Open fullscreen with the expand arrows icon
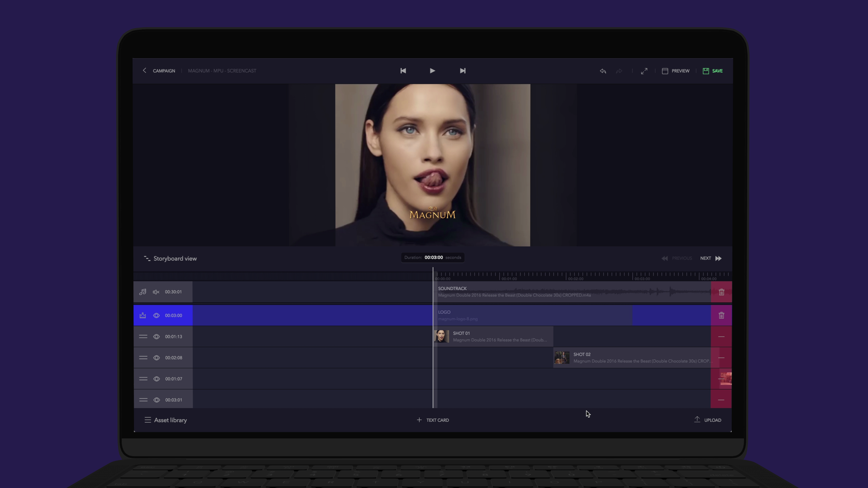Screen dimensions: 868x488 644,71
